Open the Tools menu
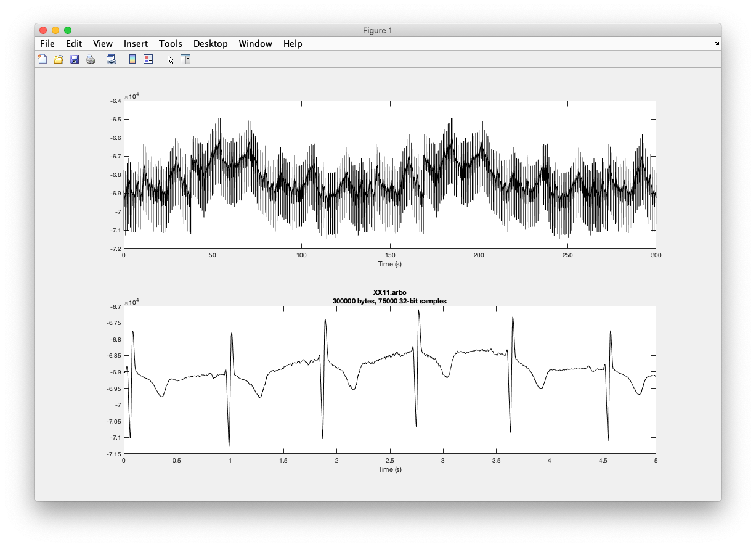Screen dimensions: 756x547 point(171,44)
